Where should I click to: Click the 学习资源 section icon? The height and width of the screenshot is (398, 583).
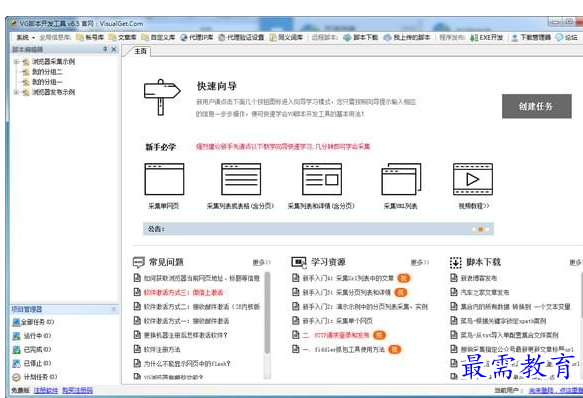pos(299,262)
